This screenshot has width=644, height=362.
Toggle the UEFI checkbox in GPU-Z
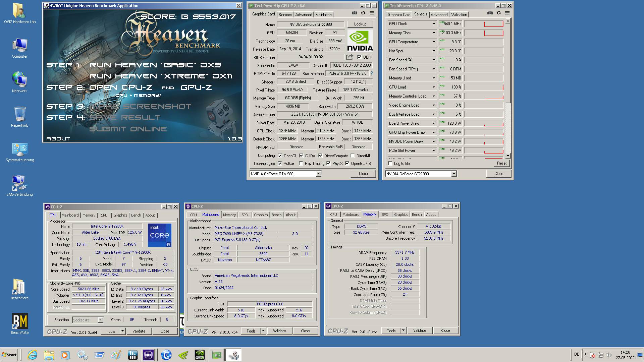click(x=359, y=57)
